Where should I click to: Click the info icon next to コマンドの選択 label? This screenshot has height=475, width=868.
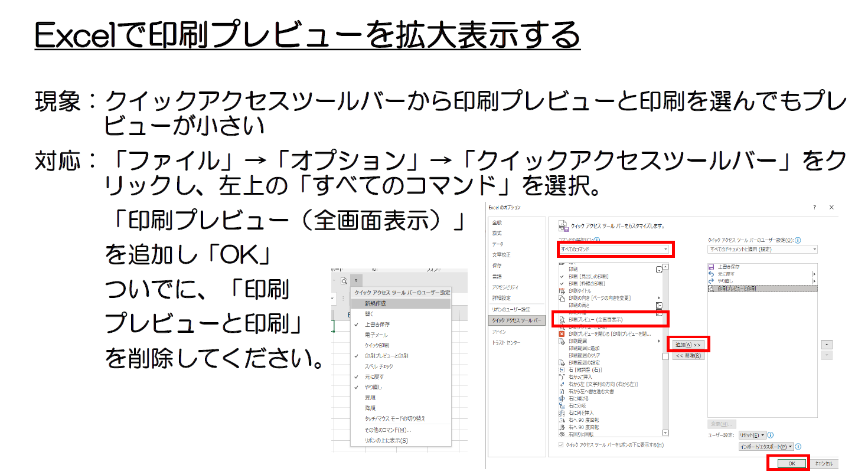pyautogui.click(x=597, y=240)
